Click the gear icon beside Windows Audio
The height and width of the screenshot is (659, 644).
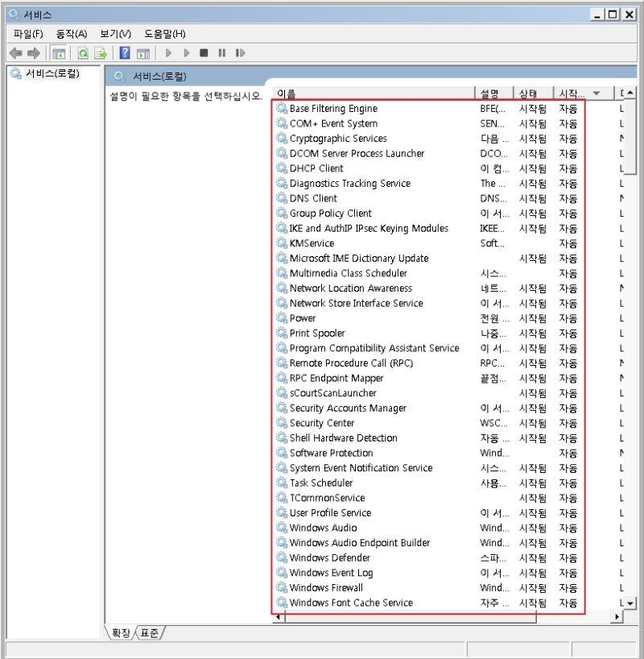282,528
